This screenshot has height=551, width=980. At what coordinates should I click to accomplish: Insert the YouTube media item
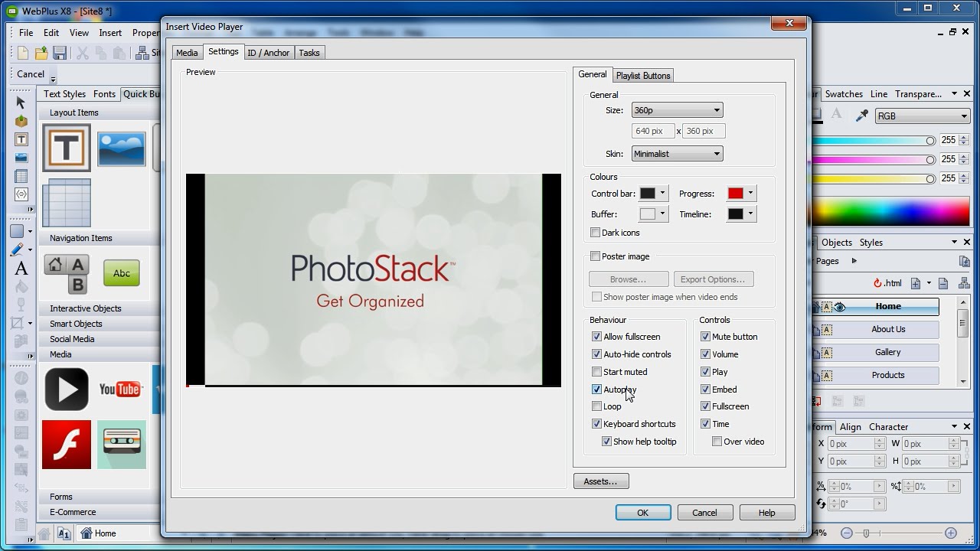pos(121,389)
